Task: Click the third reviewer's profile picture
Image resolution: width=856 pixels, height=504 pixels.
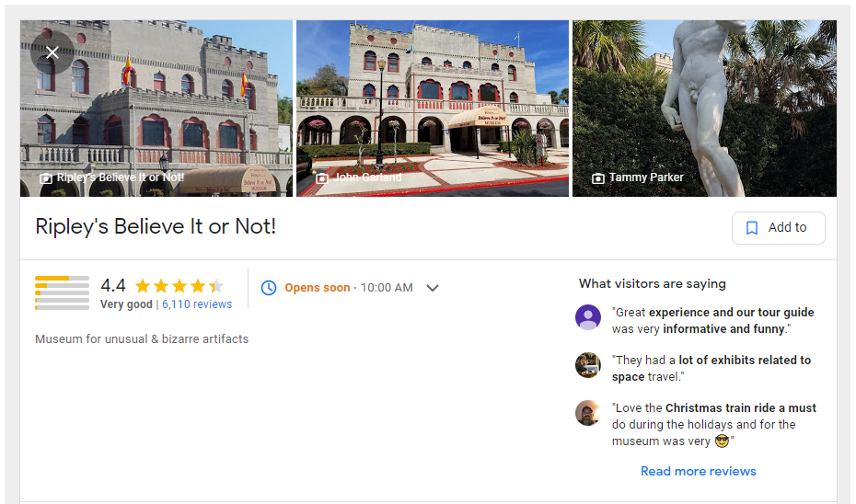Action: tap(588, 413)
